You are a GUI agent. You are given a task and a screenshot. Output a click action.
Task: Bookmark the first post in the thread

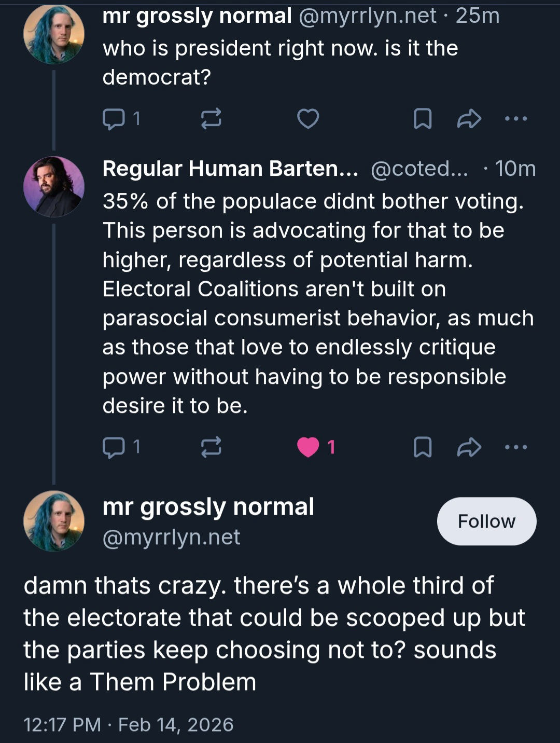pyautogui.click(x=423, y=119)
